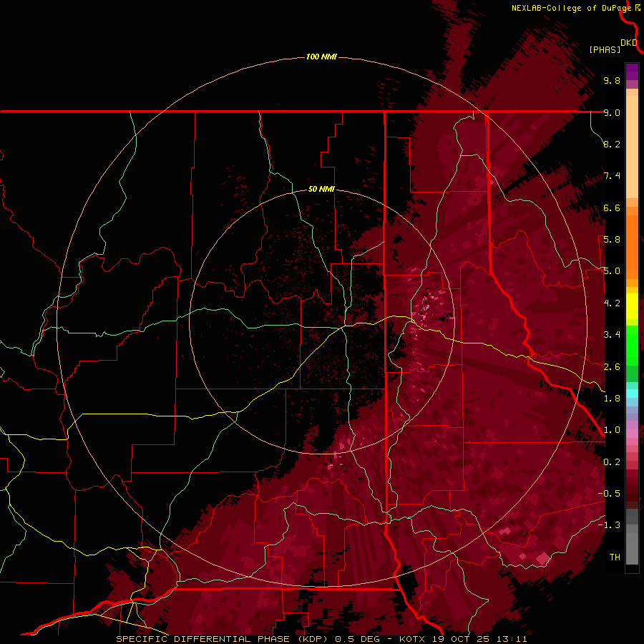Click the -0.5 value on the scale
The image size is (644, 644).
[x=609, y=494]
